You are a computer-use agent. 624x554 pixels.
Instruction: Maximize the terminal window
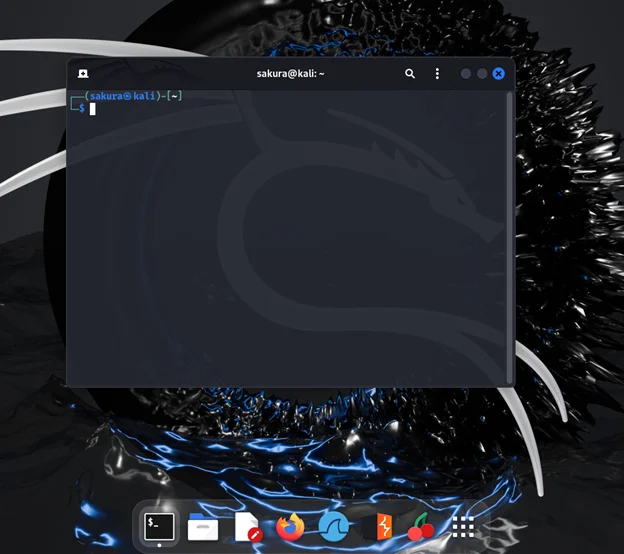tap(482, 74)
